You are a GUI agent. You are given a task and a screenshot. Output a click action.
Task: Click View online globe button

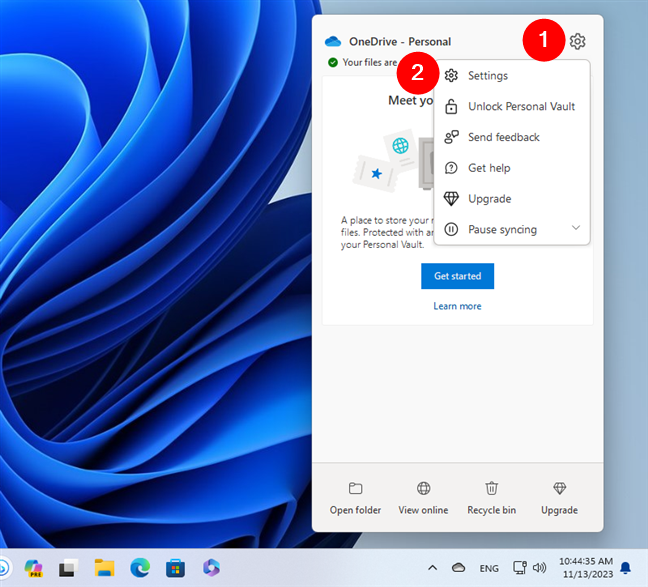coord(423,499)
